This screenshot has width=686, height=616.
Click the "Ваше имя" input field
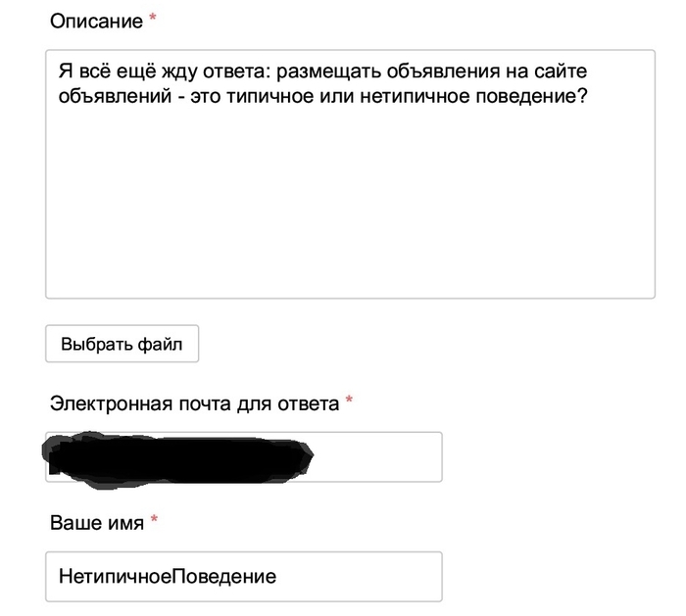(x=244, y=577)
